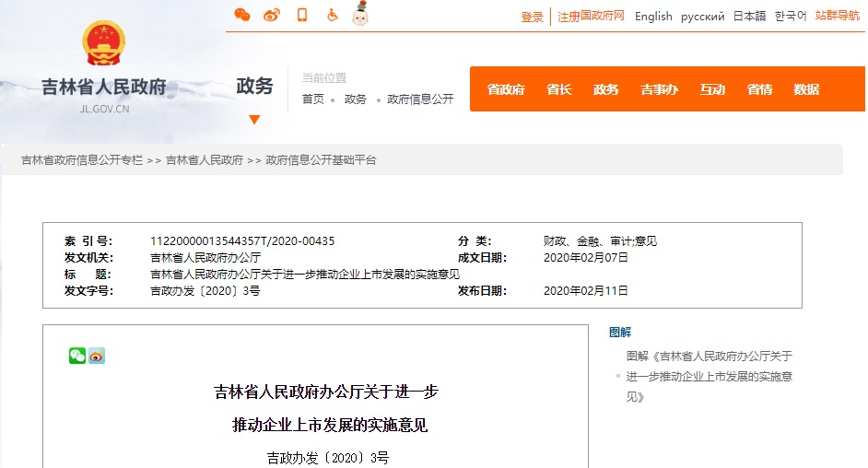This screenshot has height=468, width=868.
Task: Click the cartoon mascot assistant icon
Action: click(361, 14)
